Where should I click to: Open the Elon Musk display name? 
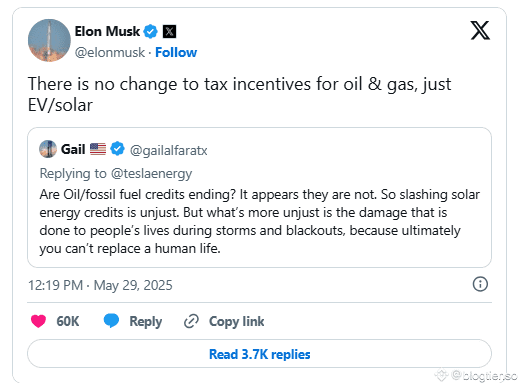107,31
